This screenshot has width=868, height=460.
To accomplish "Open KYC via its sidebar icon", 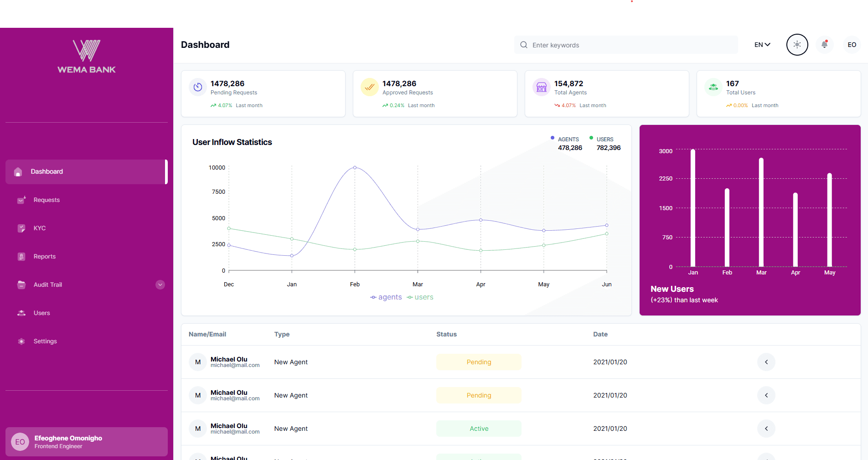I will pos(21,228).
